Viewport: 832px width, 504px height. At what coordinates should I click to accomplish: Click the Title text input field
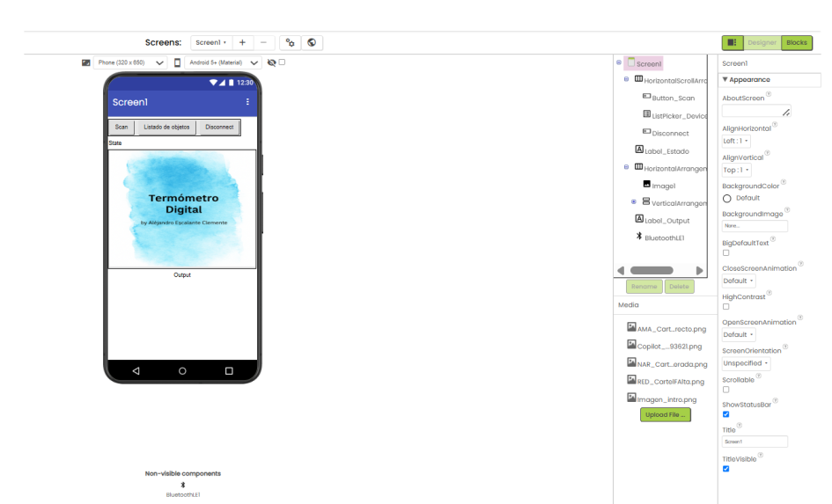click(755, 442)
